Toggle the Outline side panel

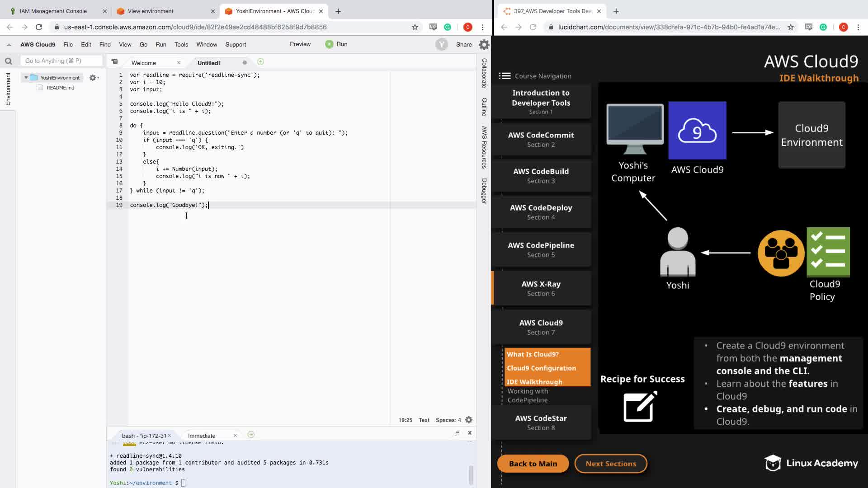(484, 107)
